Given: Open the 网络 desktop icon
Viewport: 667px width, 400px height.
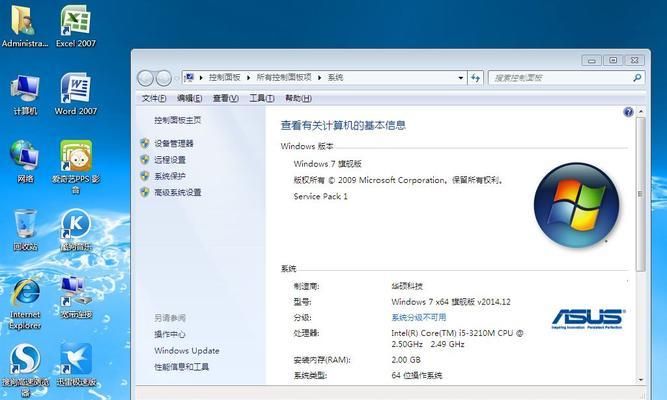Looking at the screenshot, I should pyautogui.click(x=25, y=162).
